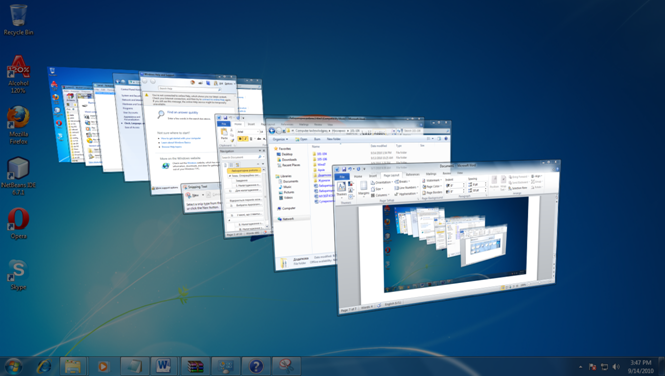
Task: Switch to Snipping Tool on the taskbar
Action: [x=286, y=366]
